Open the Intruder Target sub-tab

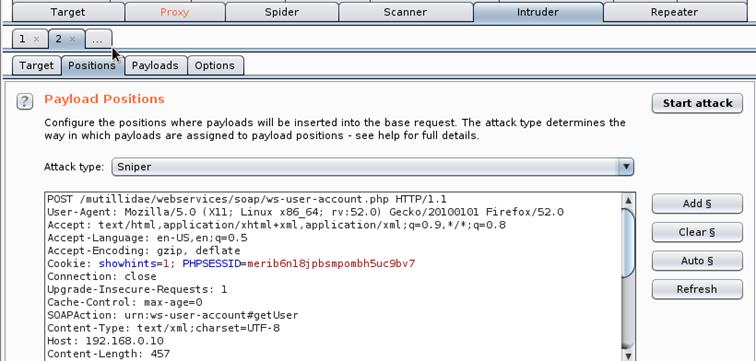point(37,66)
